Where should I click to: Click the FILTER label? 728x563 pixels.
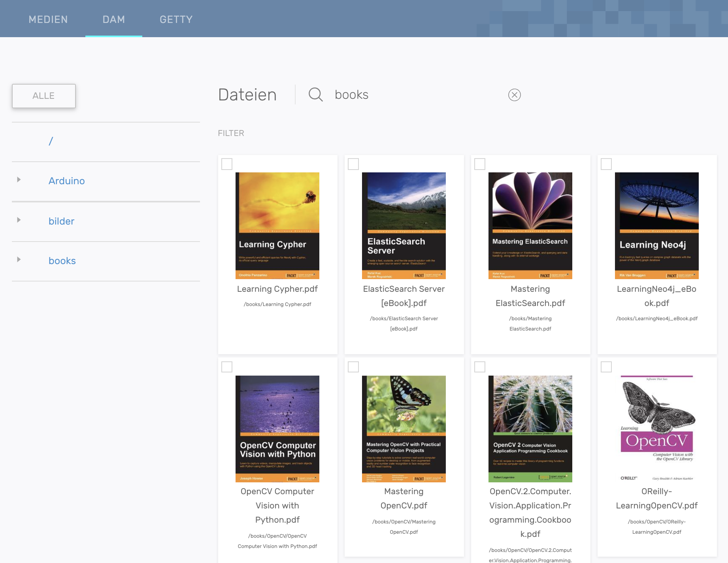click(231, 133)
